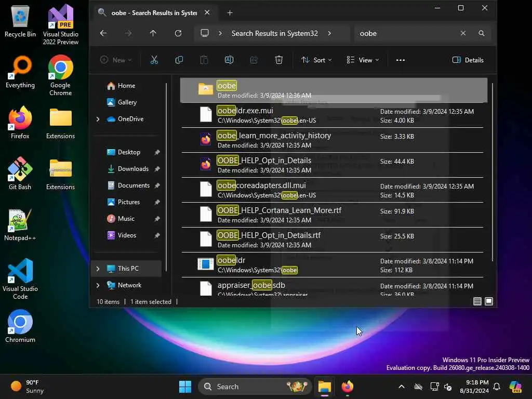The width and height of the screenshot is (532, 399).
Task: Click the Copy icon in toolbar
Action: coord(179,60)
